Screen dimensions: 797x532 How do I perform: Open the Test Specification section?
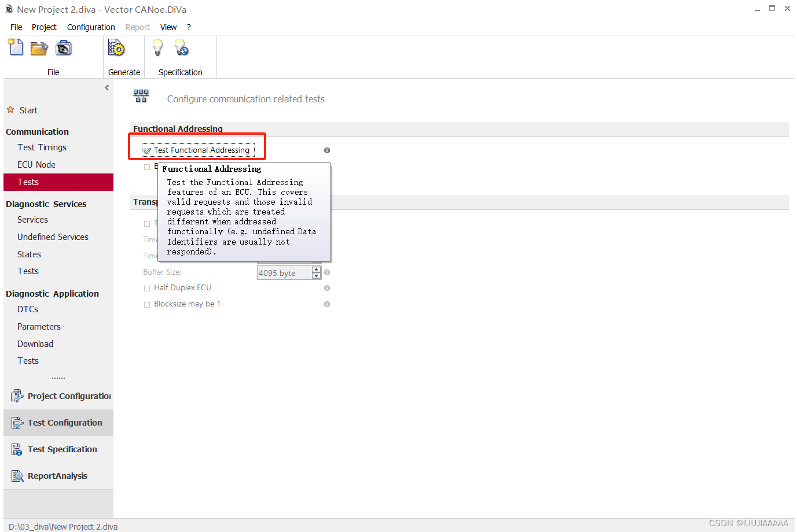58,449
